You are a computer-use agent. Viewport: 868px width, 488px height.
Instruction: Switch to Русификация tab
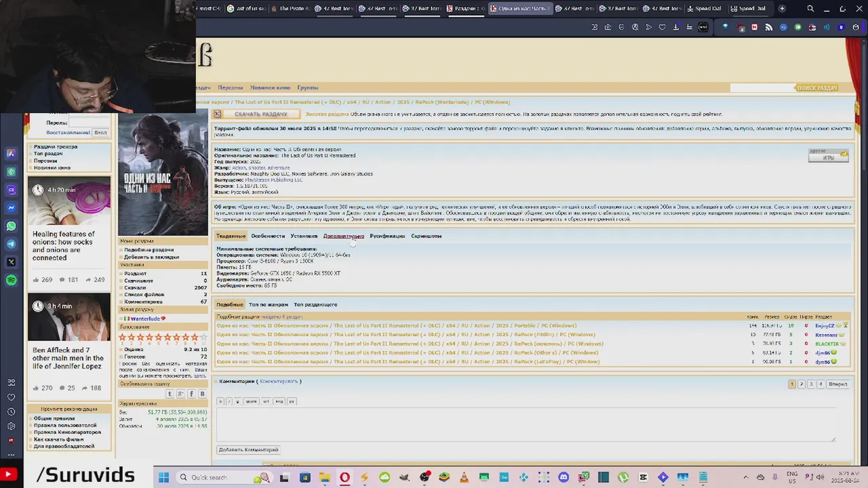[387, 236]
